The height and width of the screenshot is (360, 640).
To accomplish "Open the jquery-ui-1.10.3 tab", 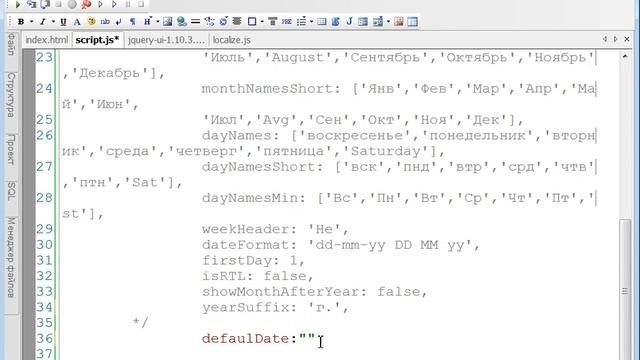I will 166,40.
